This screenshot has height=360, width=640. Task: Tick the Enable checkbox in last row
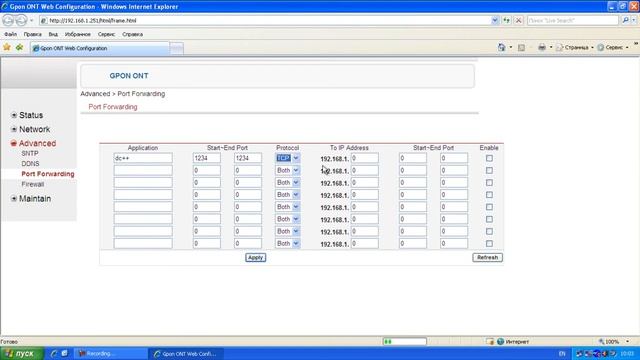pyautogui.click(x=489, y=244)
